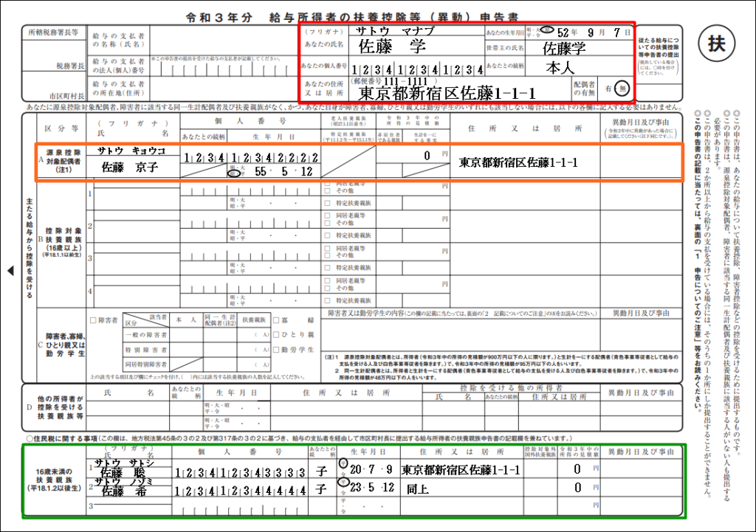Click child furigana サトウ ノゾミ
Screen dimensions: 756x532
pos(123,481)
